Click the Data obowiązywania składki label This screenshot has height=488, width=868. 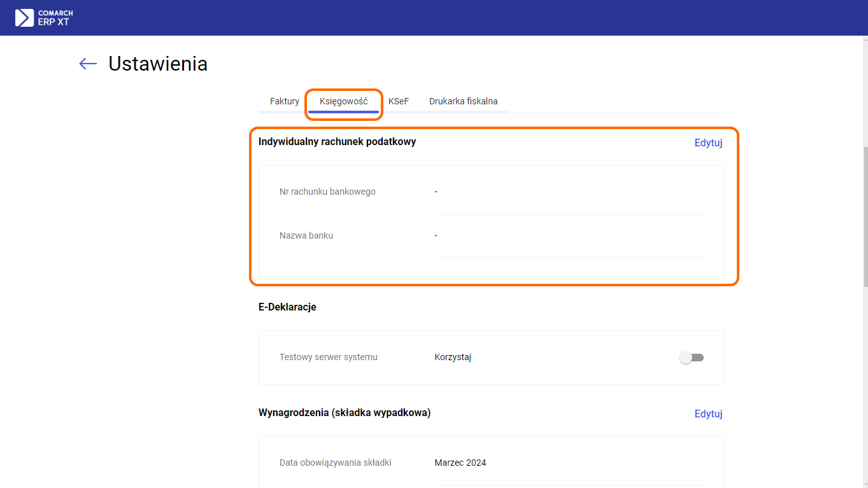pos(335,463)
